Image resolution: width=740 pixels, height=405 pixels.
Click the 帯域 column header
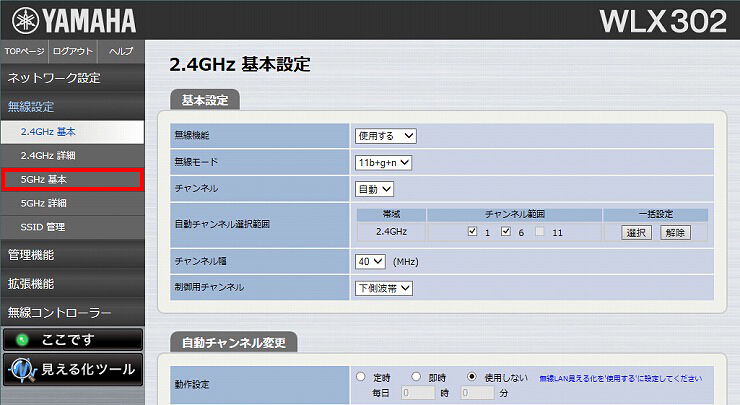pos(391,214)
